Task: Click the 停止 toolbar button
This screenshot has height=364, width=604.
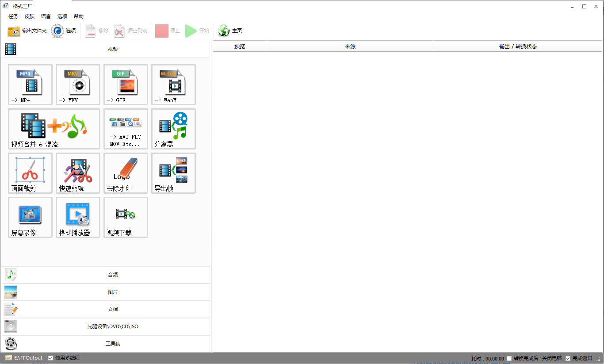Action: tap(168, 31)
